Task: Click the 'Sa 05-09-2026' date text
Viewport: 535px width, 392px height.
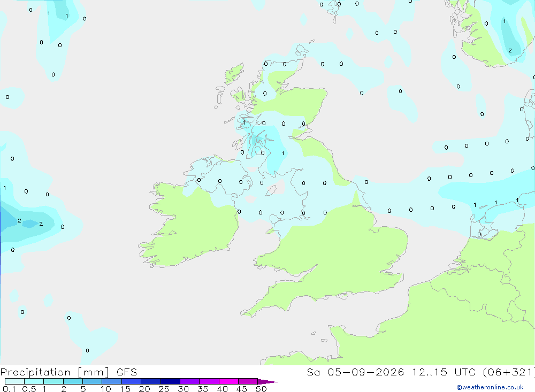Action: pyautogui.click(x=356, y=372)
